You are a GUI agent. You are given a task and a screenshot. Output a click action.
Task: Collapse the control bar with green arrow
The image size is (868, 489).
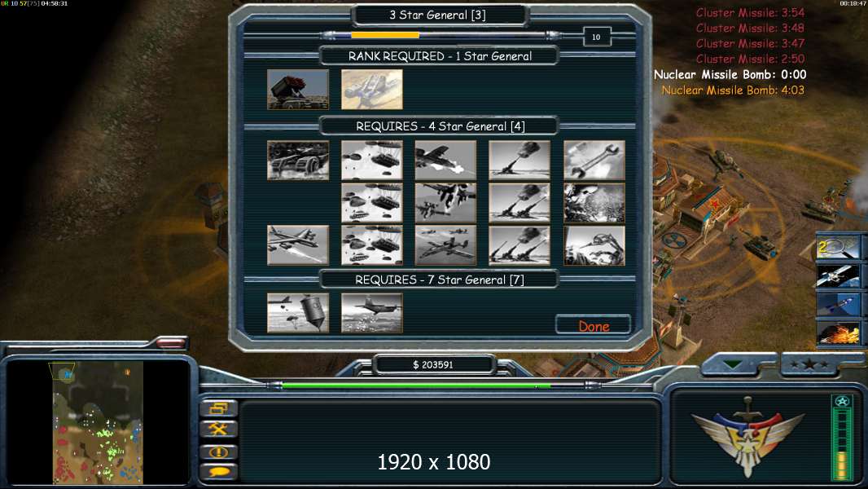732,365
